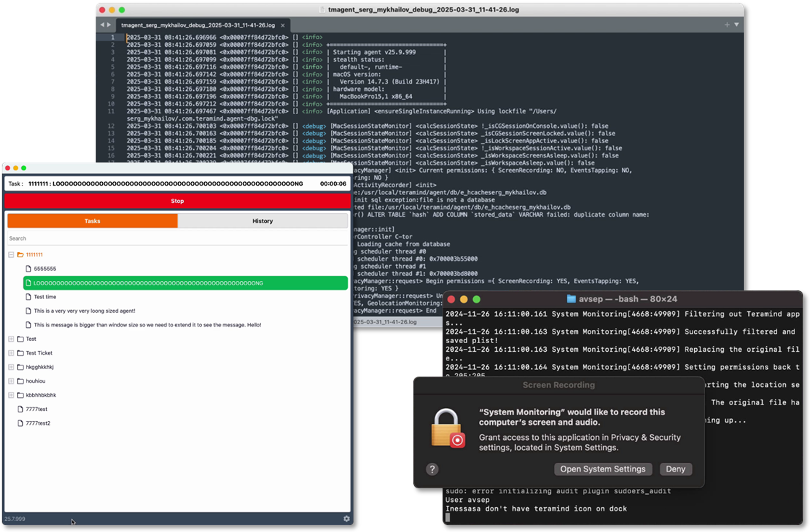Expand the kbbhhbkbhk folder
Screen dimensions: 810x532
[x=11, y=395]
